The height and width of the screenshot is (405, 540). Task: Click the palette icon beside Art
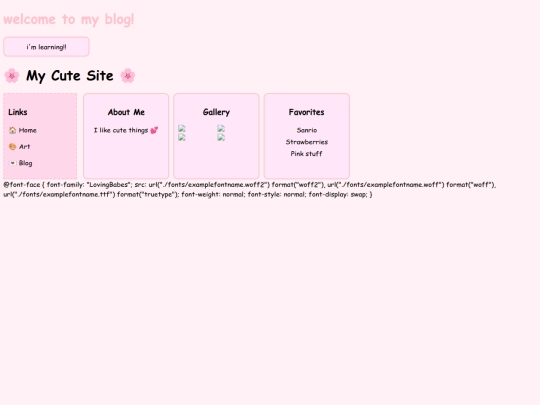pyautogui.click(x=13, y=146)
